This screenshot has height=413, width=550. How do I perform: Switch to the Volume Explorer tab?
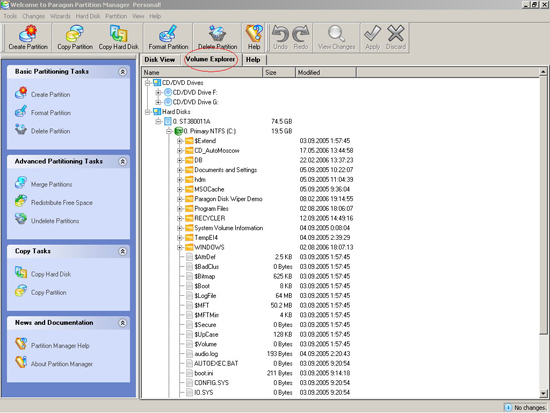coord(210,59)
